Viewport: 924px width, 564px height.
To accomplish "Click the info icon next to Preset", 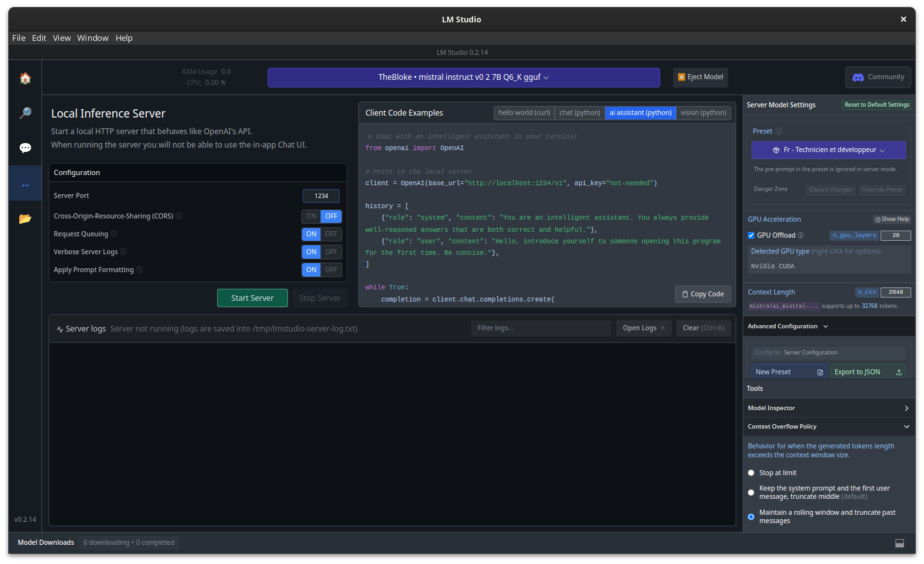I will [x=779, y=131].
